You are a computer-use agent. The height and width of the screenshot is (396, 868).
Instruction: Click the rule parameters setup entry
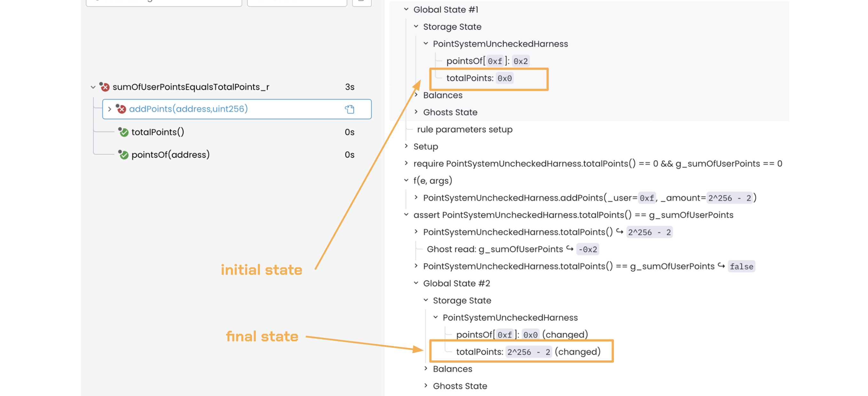(x=464, y=130)
